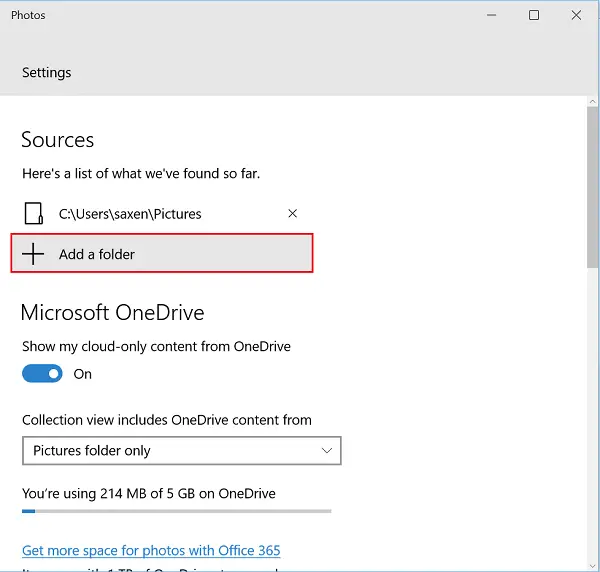Click the 'Show my cloud-only content from OneDrive' label
Viewport: 600px width, 572px height.
pyautogui.click(x=156, y=346)
